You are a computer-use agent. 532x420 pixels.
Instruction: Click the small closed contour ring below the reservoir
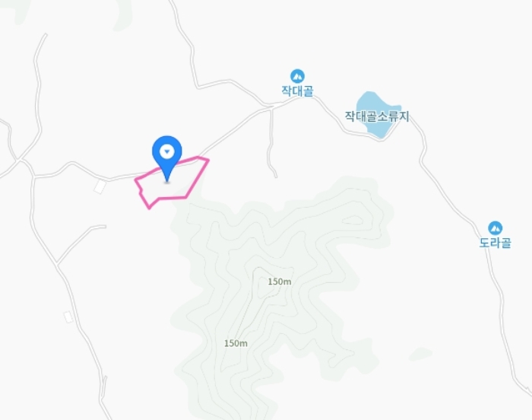pos(353,220)
